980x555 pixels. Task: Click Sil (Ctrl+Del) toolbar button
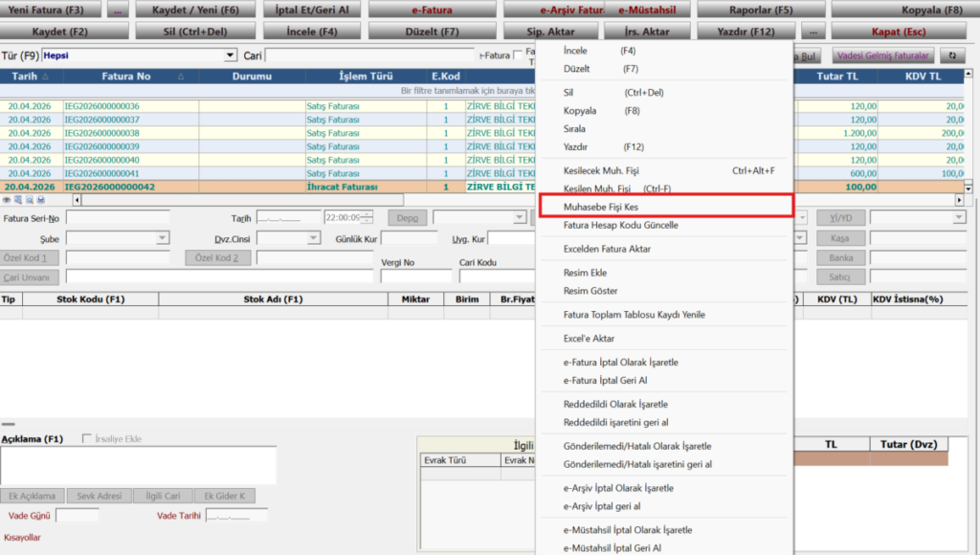pyautogui.click(x=195, y=32)
